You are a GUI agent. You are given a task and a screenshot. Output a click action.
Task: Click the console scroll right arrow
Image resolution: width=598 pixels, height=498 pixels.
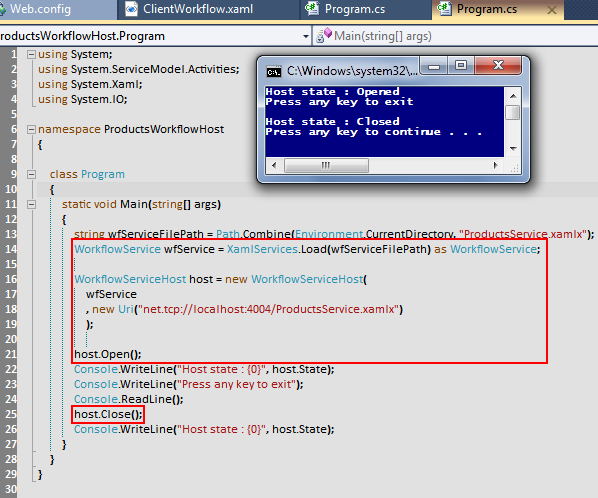point(495,165)
